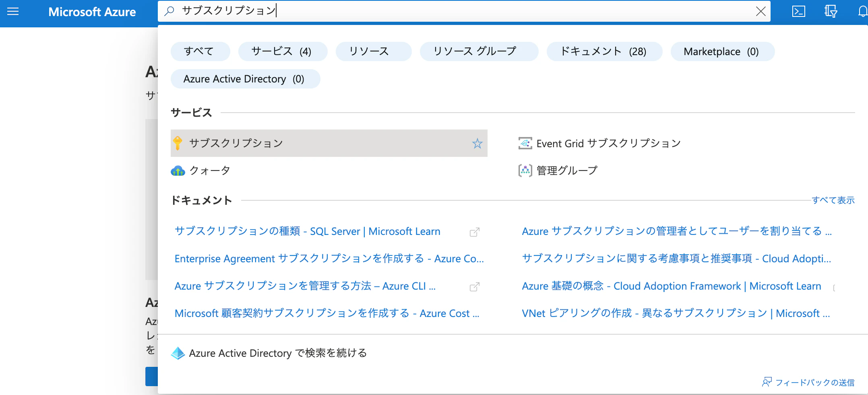Select the Marketplace (0) filter chip
This screenshot has height=395, width=868.
[722, 51]
